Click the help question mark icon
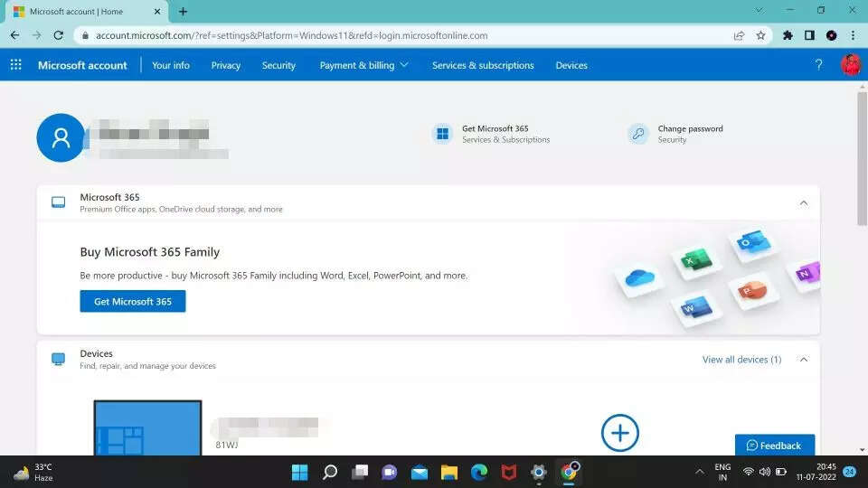Screen dimensions: 868x488 (x=818, y=65)
